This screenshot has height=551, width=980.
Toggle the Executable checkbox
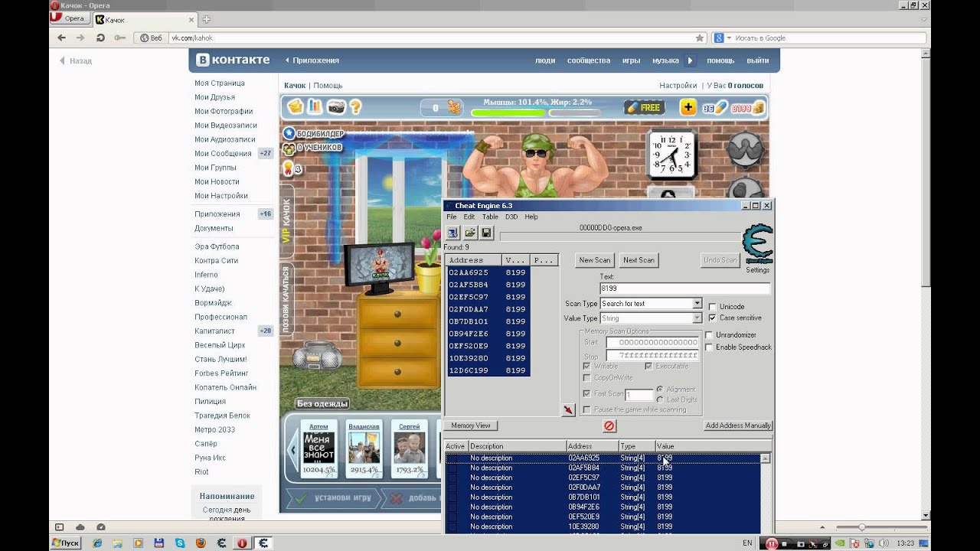(648, 366)
